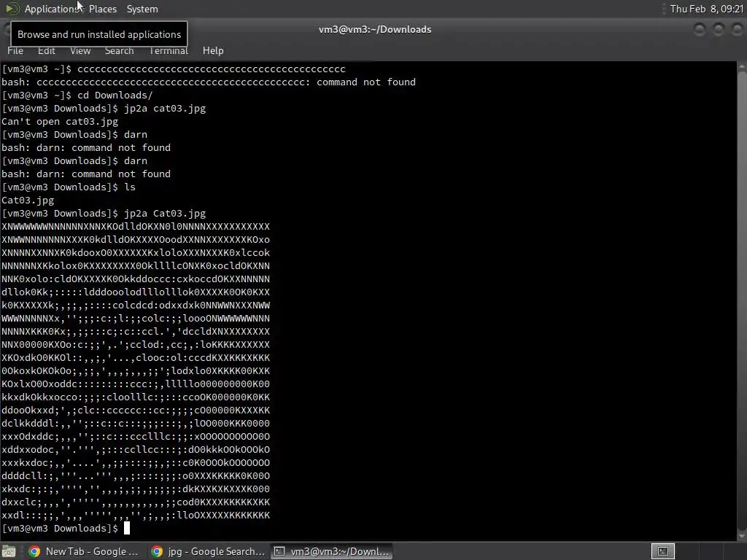Click the 'Can't open cat03.jpg' error line
747x560 pixels.
(x=60, y=122)
